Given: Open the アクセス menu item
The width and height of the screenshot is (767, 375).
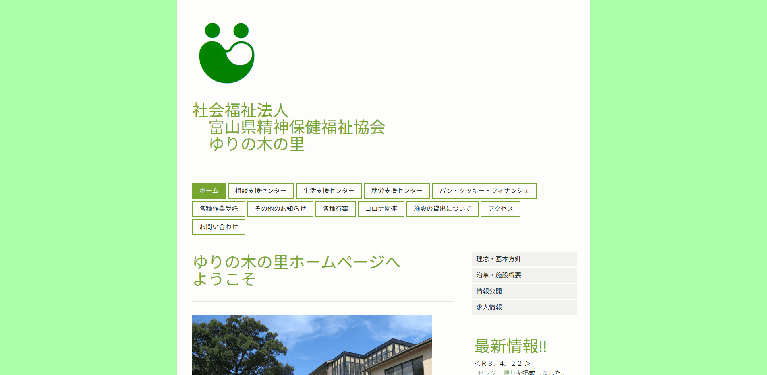Looking at the screenshot, I should coord(500,209).
